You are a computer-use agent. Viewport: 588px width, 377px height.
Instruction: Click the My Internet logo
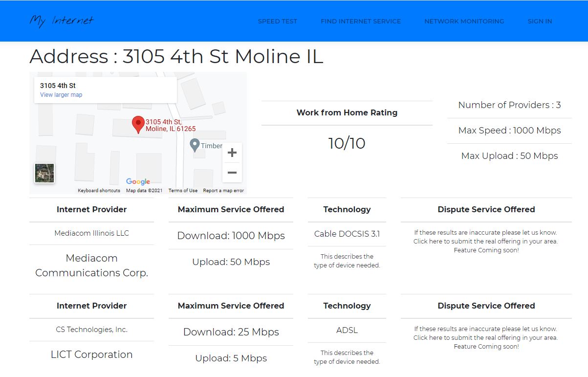(61, 21)
